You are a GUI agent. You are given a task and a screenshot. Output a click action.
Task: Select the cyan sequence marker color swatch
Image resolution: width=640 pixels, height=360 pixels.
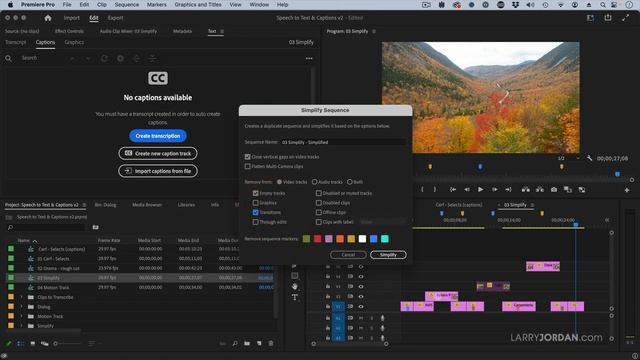click(x=384, y=239)
